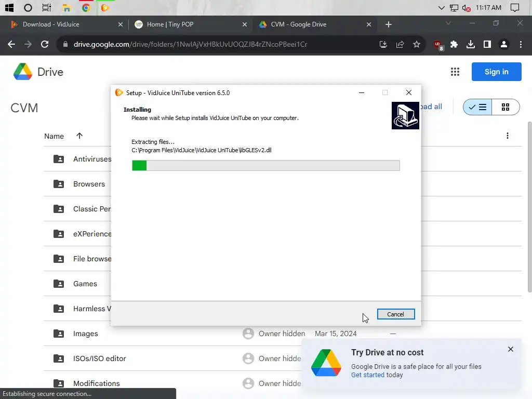Viewport: 532px width, 399px height.
Task: Open the muted volume tray icon
Action: [466, 8]
